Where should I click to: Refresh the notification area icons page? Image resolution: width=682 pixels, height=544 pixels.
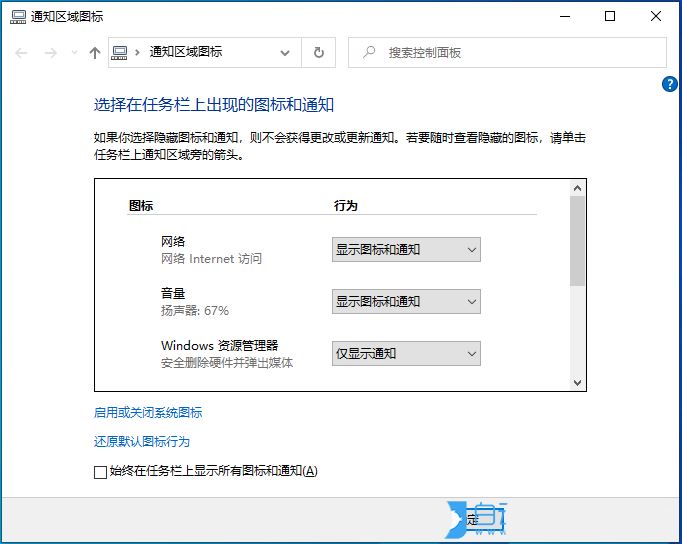[319, 53]
